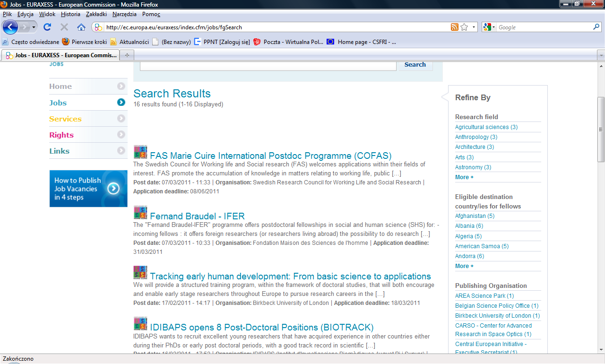Select the Jobs - EURAXESS browser tab

[x=60, y=55]
